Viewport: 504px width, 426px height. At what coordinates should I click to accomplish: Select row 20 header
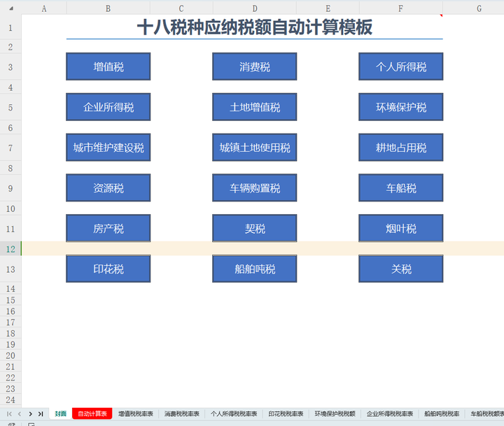(x=10, y=355)
